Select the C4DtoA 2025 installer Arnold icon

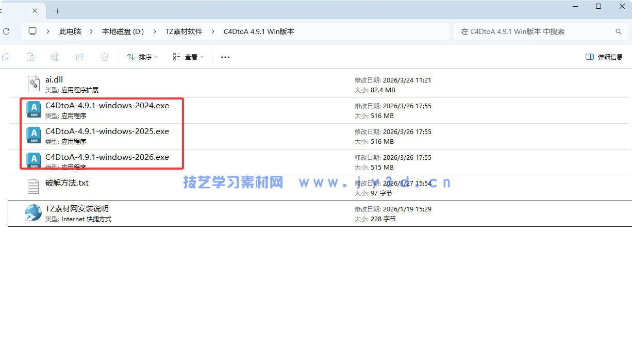pyautogui.click(x=34, y=136)
